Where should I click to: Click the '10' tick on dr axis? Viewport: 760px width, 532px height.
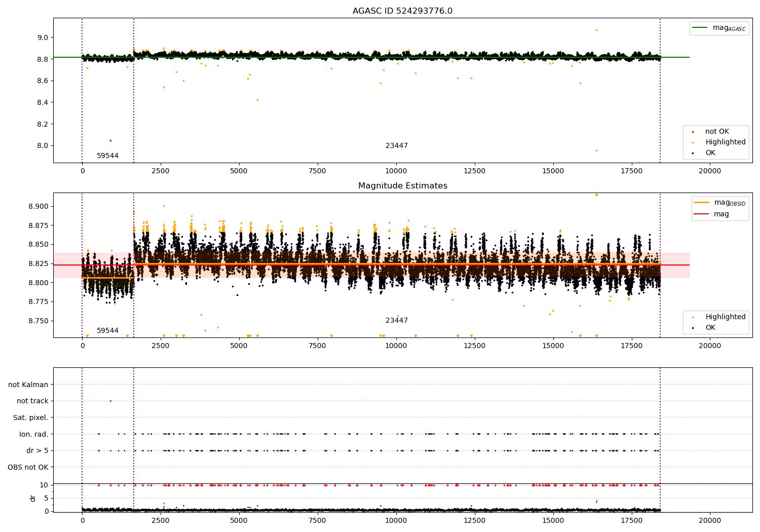pyautogui.click(x=44, y=485)
